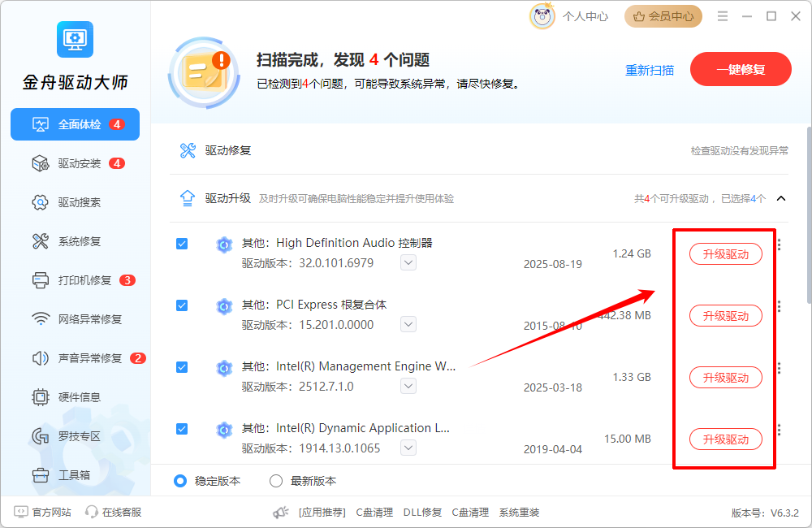Image resolution: width=812 pixels, height=528 pixels.
Task: Open 官方网站 link
Action: pyautogui.click(x=43, y=512)
